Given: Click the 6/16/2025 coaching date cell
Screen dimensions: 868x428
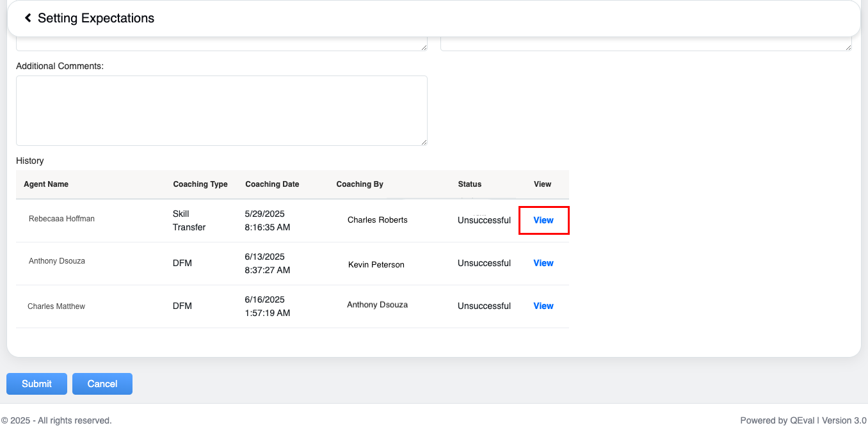Looking at the screenshot, I should point(268,306).
